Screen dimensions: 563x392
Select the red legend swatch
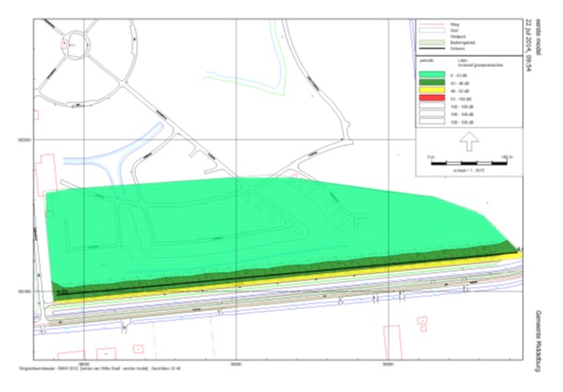tap(432, 99)
